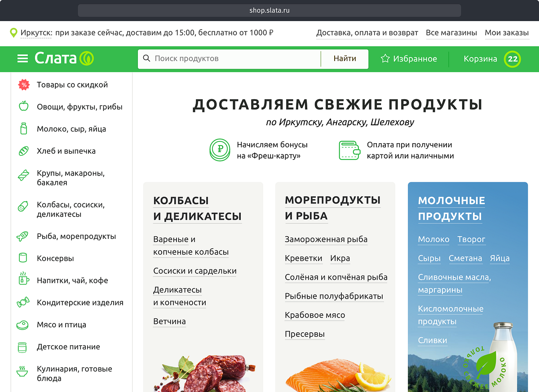This screenshot has width=539, height=392.
Task: Click the location pin icon near Иркутск
Action: click(x=13, y=33)
